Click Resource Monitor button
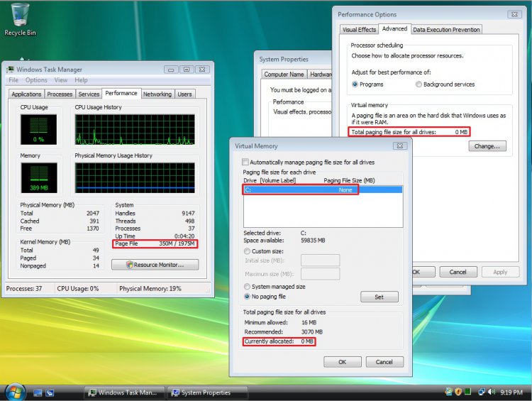Viewport: 532px width, 401px height. 155,265
